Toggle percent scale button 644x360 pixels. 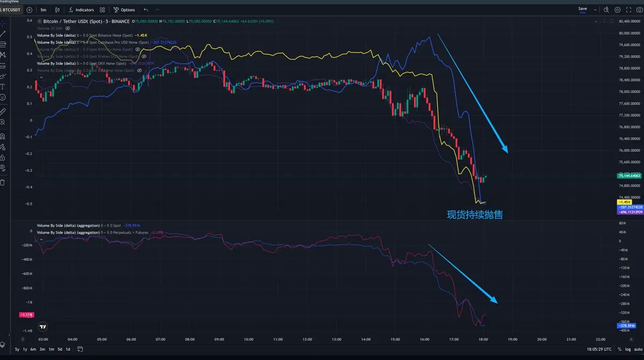coord(620,349)
